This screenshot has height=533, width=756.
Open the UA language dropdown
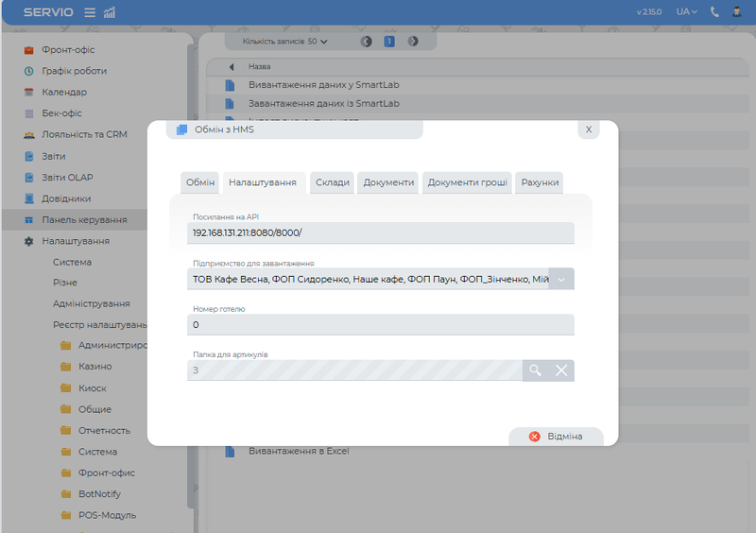coord(685,12)
